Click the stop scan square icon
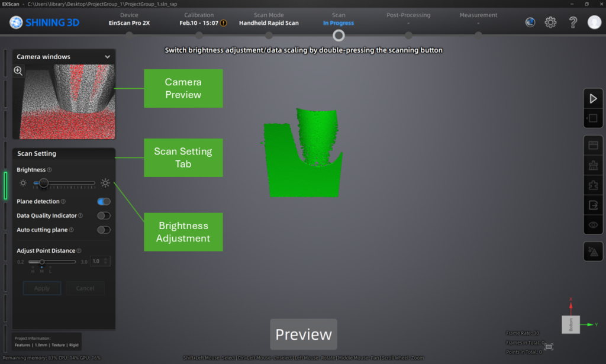The height and width of the screenshot is (364, 606). pyautogui.click(x=593, y=118)
